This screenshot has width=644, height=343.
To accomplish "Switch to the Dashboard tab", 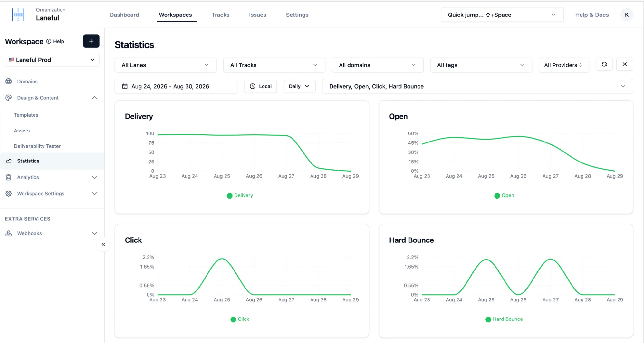I will [124, 15].
